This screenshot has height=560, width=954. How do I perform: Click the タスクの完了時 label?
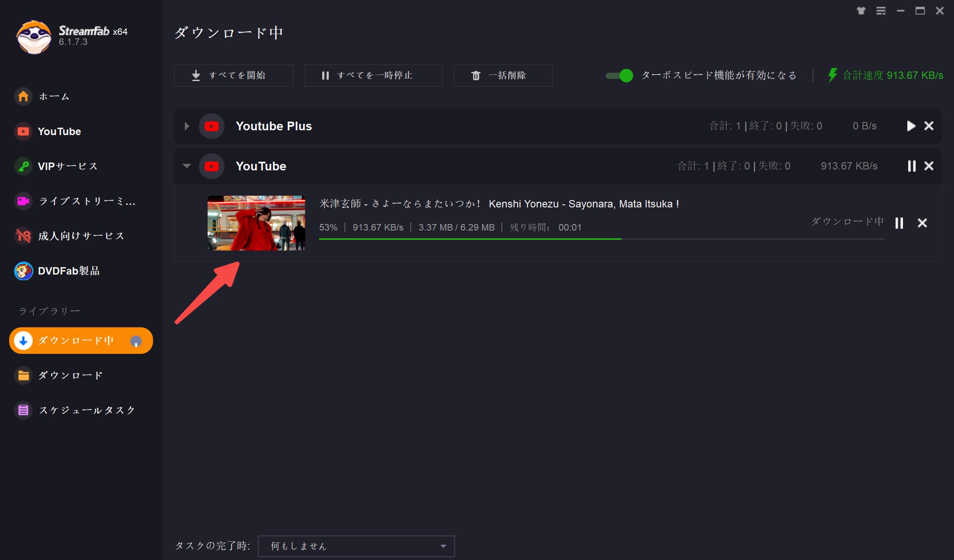(212, 546)
